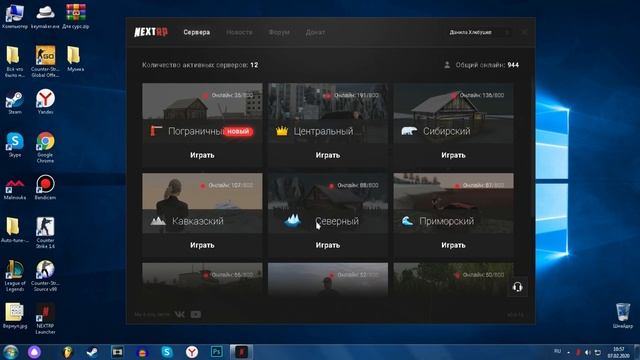Image resolution: width=640 pixels, height=360 pixels.
Task: Open the VK social link icon
Action: [x=179, y=314]
